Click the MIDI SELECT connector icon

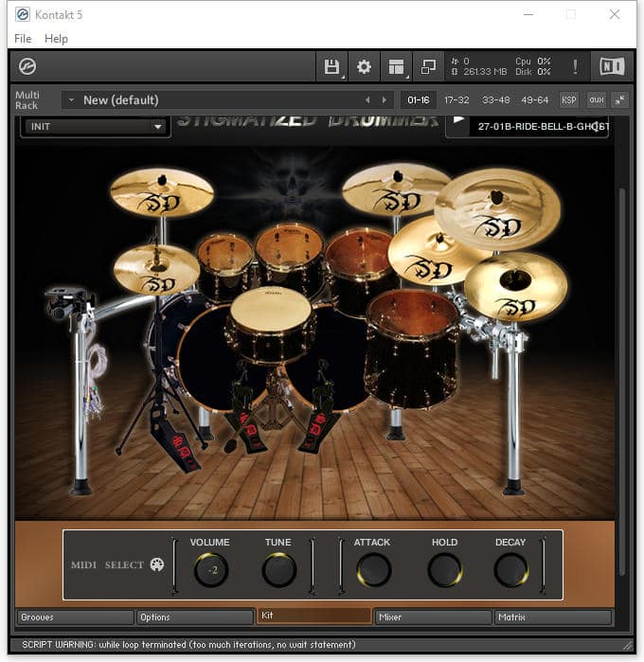157,564
